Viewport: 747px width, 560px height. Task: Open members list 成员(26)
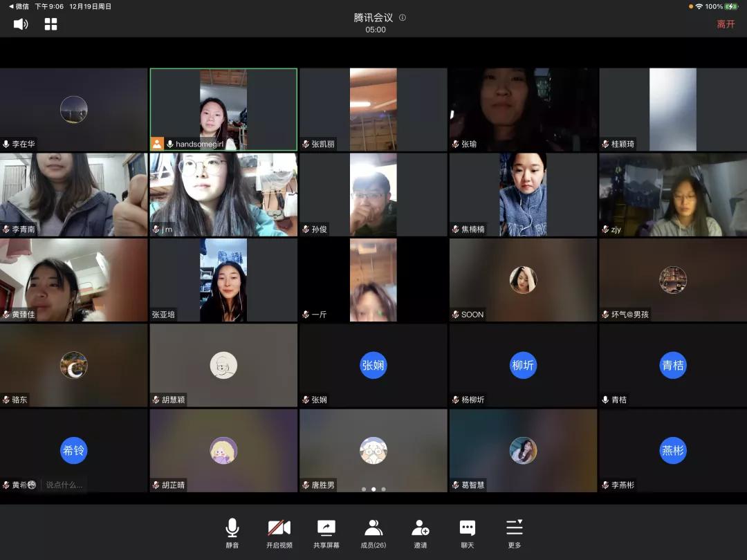pyautogui.click(x=373, y=533)
